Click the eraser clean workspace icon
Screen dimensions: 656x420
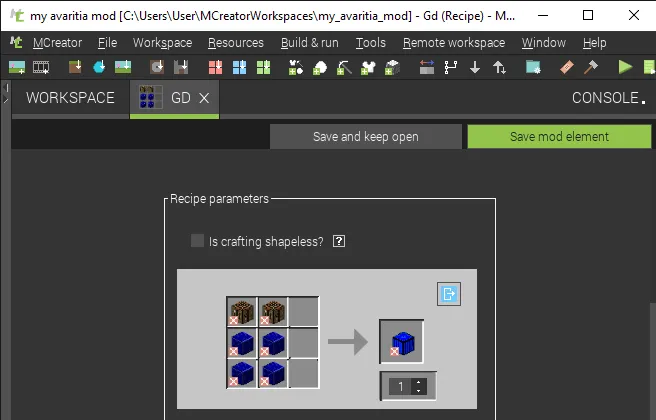tap(566, 67)
